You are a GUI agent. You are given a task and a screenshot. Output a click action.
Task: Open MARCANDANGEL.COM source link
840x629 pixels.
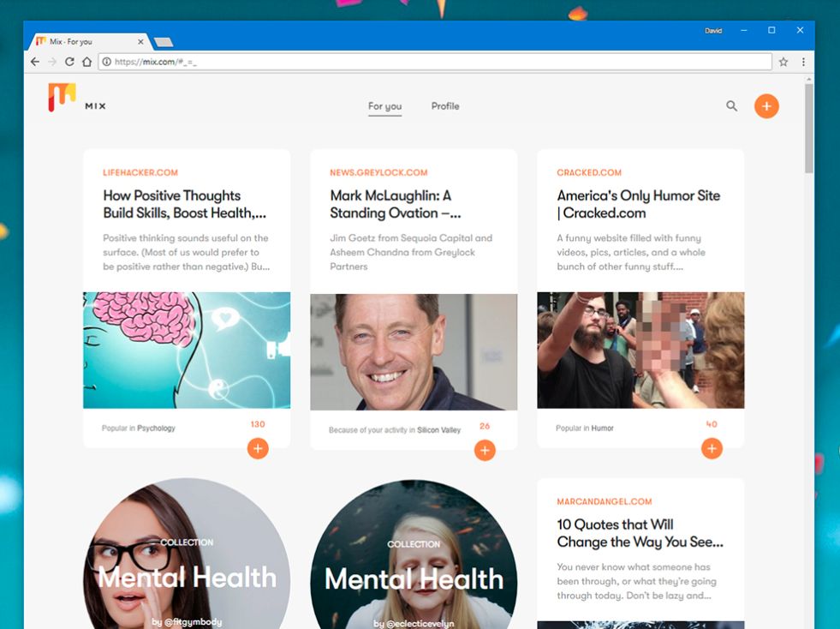tap(605, 502)
